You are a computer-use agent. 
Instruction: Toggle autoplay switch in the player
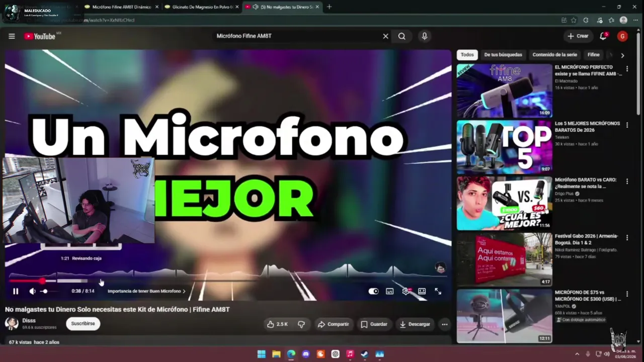pos(373,291)
